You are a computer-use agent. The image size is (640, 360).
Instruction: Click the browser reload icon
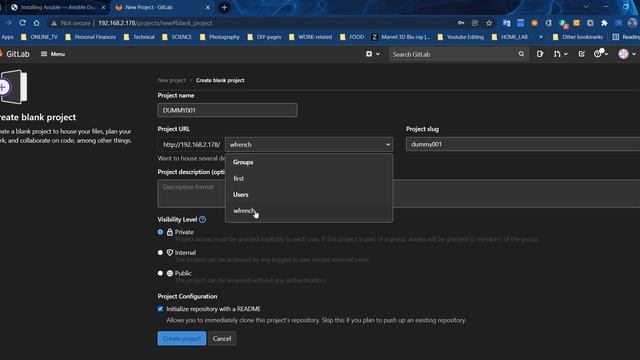22,23
